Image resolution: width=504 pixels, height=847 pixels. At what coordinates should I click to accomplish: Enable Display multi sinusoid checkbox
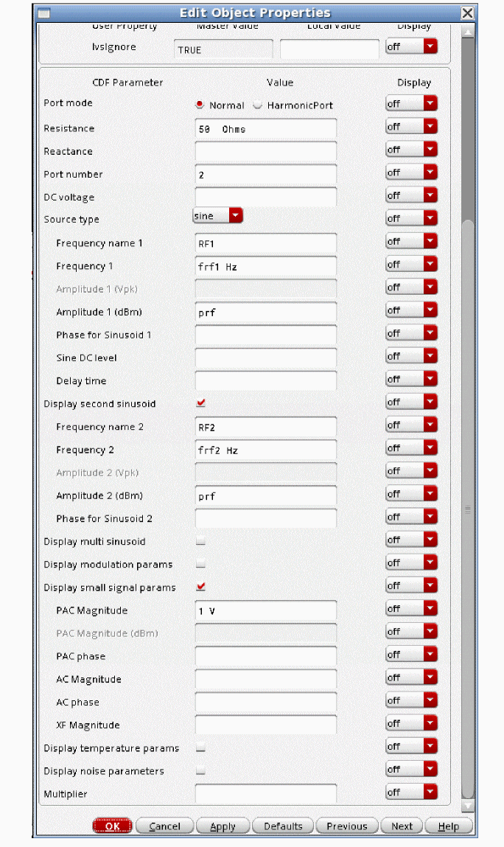[200, 542]
